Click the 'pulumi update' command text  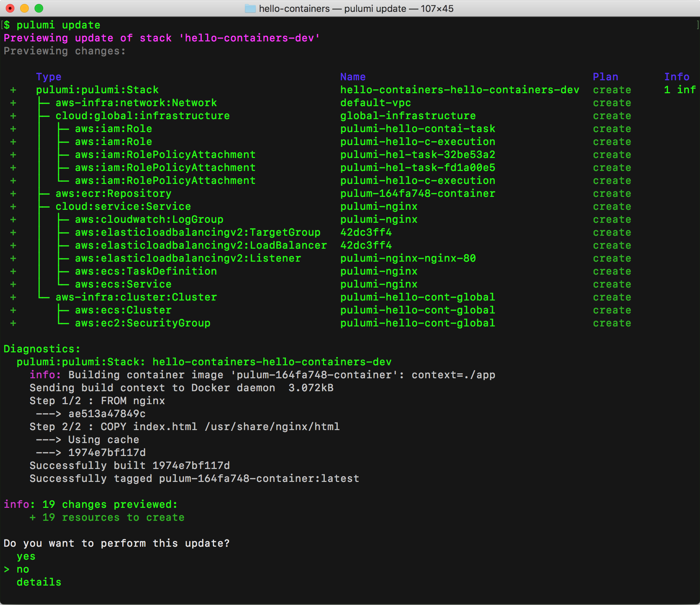tap(58, 25)
